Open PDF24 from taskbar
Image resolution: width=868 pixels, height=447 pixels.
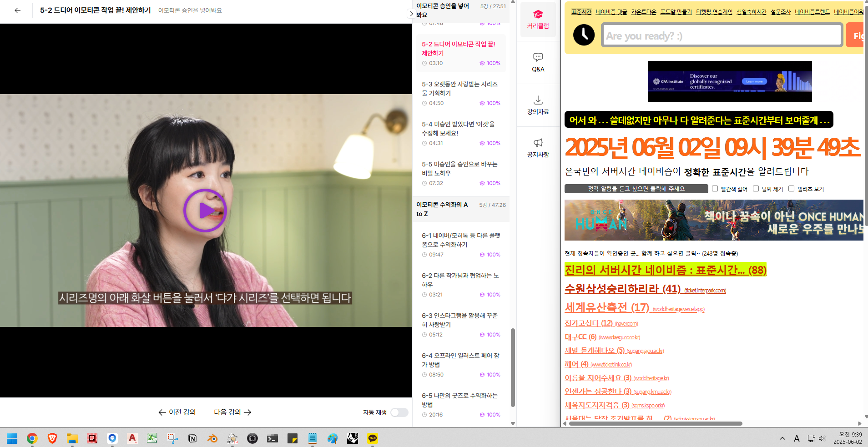[x=232, y=438]
